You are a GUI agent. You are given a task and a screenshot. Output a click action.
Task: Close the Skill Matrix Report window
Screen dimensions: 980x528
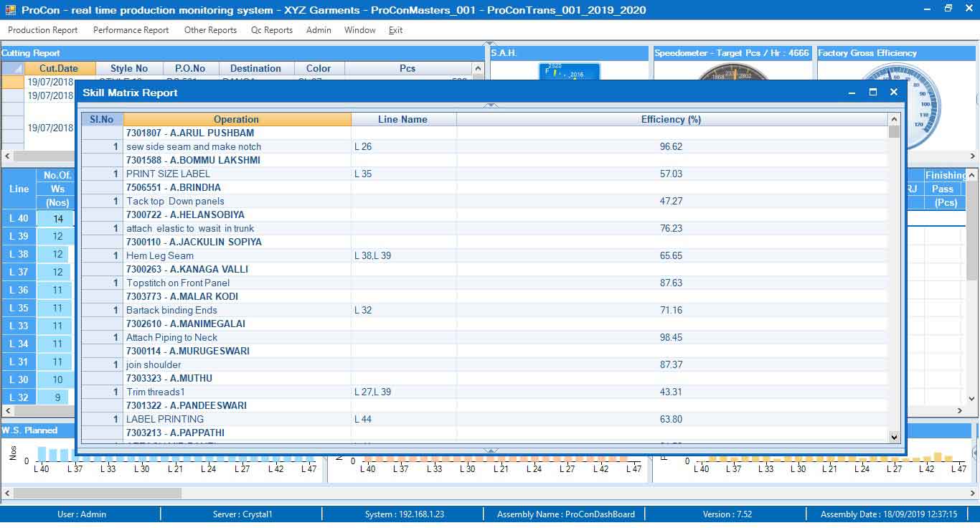tap(893, 93)
